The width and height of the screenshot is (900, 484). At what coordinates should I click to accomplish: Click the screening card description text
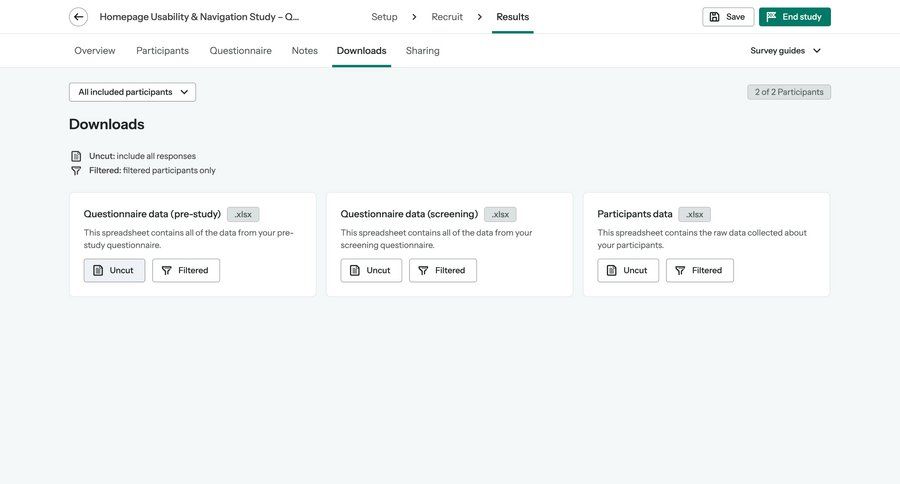436,239
